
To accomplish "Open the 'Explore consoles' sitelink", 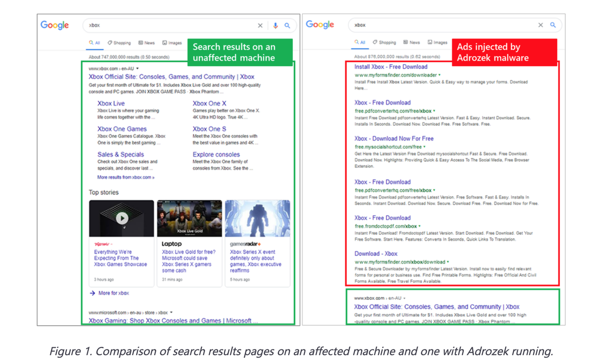I will 216,154.
